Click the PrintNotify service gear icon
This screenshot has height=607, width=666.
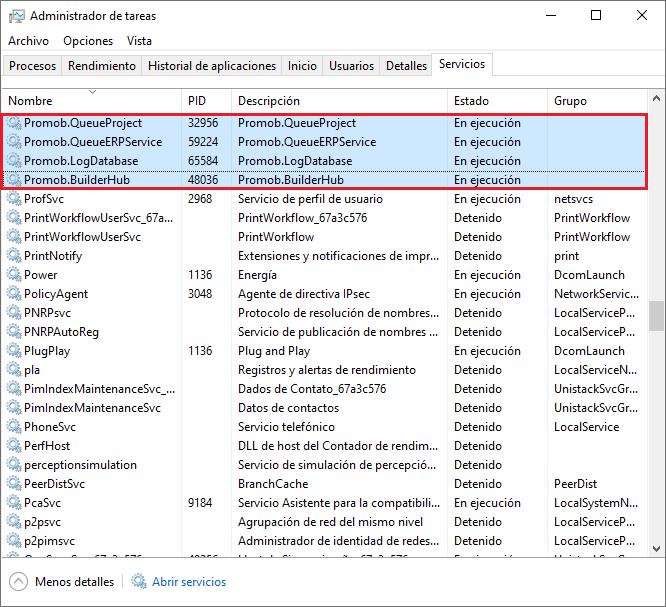(14, 256)
